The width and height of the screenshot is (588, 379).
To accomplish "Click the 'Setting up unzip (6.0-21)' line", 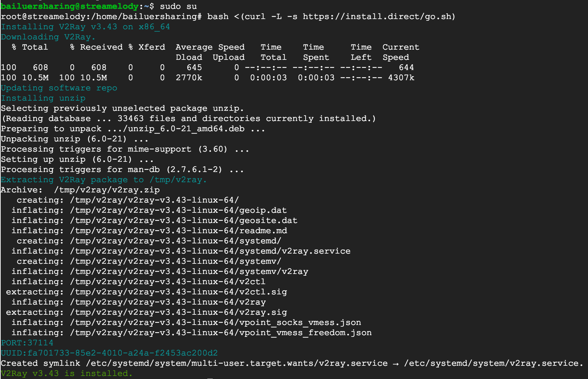I will click(x=77, y=159).
